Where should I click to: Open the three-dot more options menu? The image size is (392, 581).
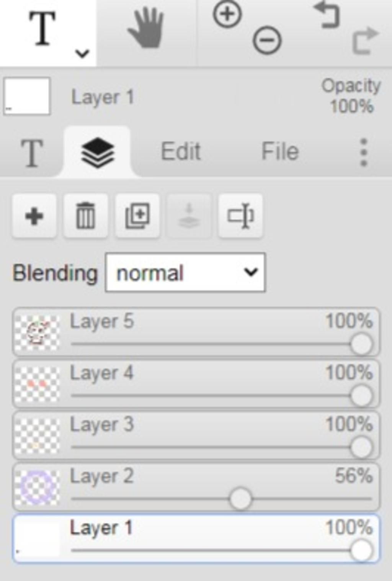point(364,152)
